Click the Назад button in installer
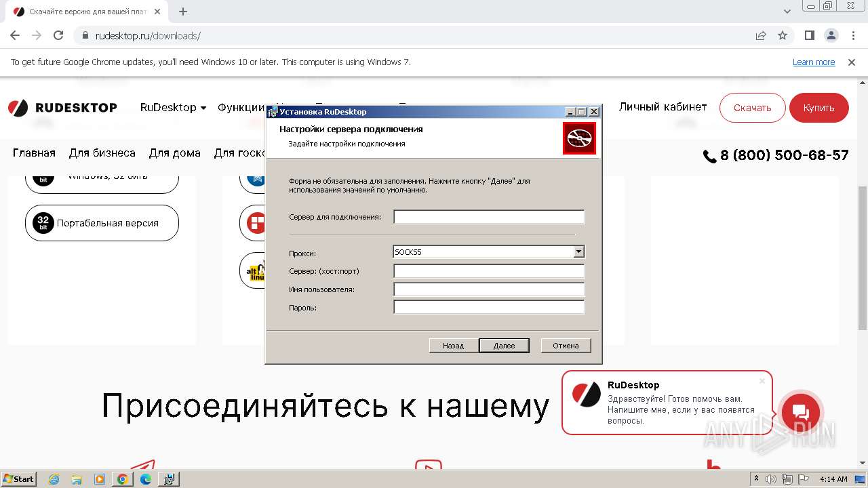 coord(453,346)
